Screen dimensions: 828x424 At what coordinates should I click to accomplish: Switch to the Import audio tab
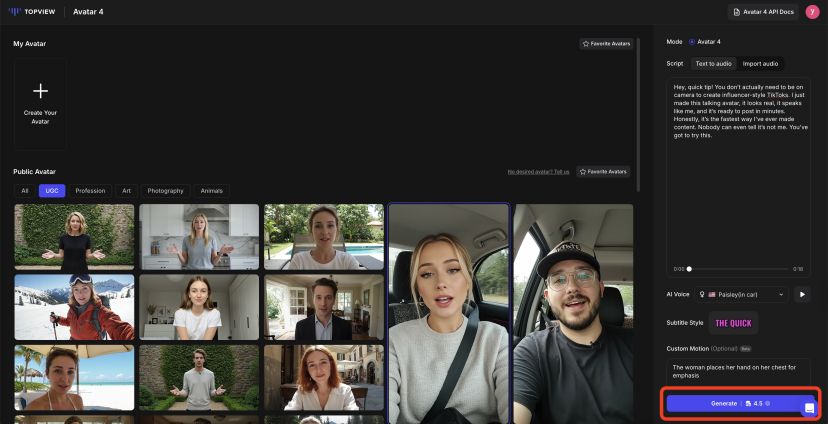click(760, 63)
